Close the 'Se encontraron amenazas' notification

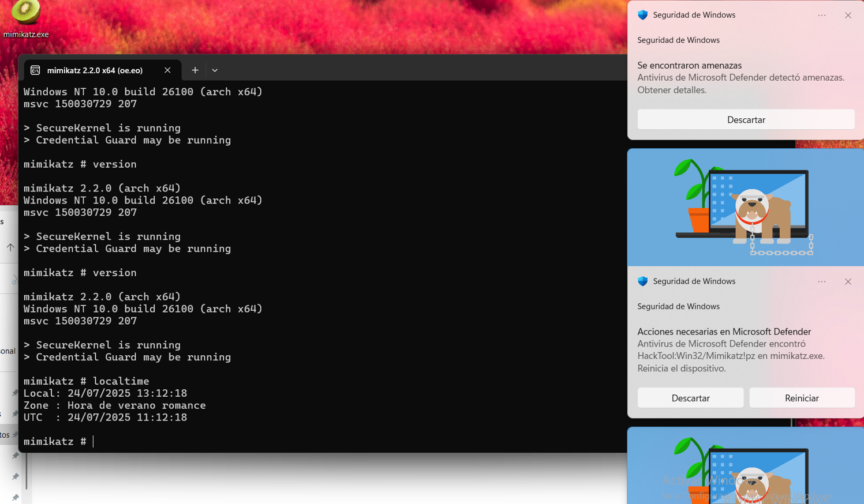848,16
